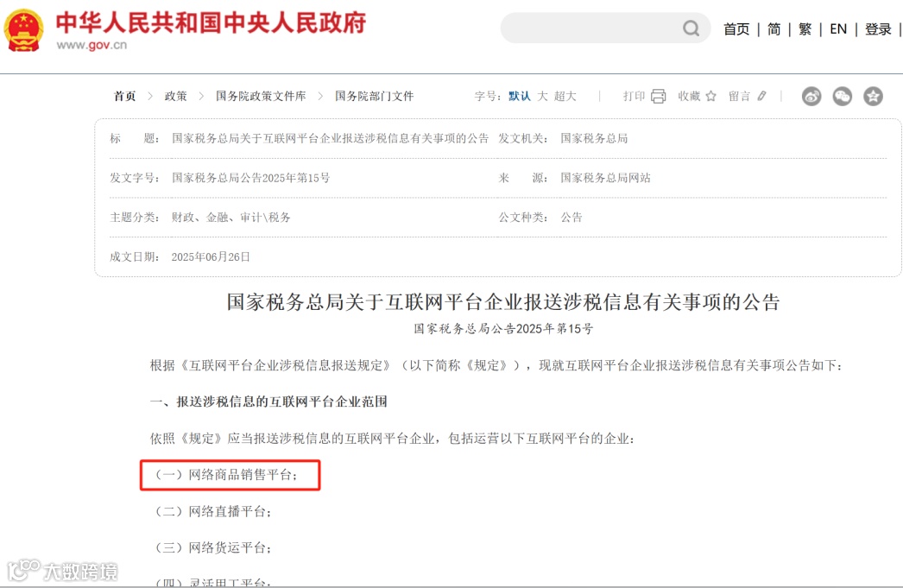Click the pencil icon beside 留言
The width and height of the screenshot is (903, 588).
[763, 96]
